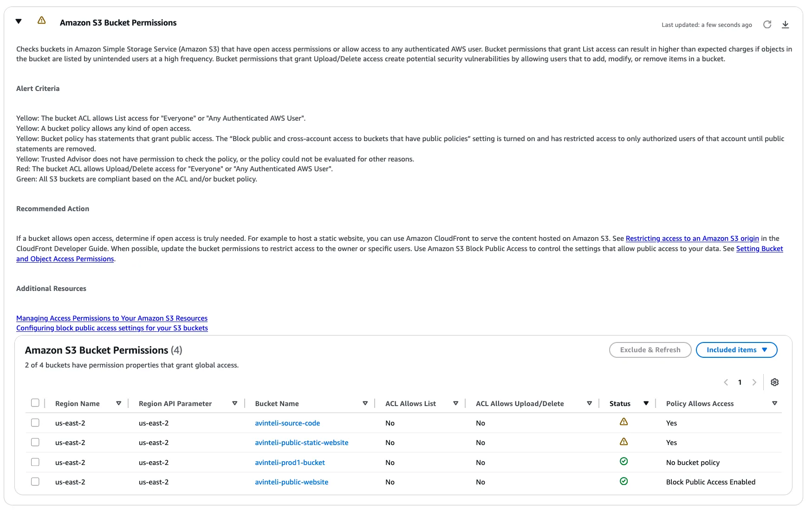Click the Exclude & Refresh button

650,350
